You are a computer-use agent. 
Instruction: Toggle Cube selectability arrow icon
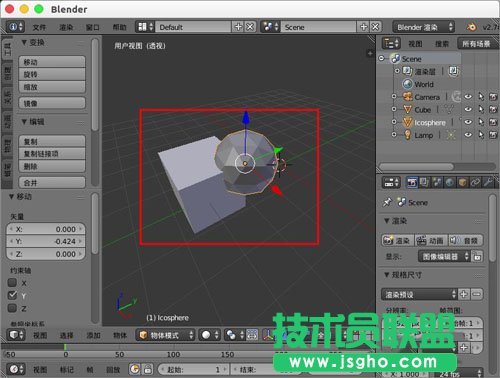(481, 109)
